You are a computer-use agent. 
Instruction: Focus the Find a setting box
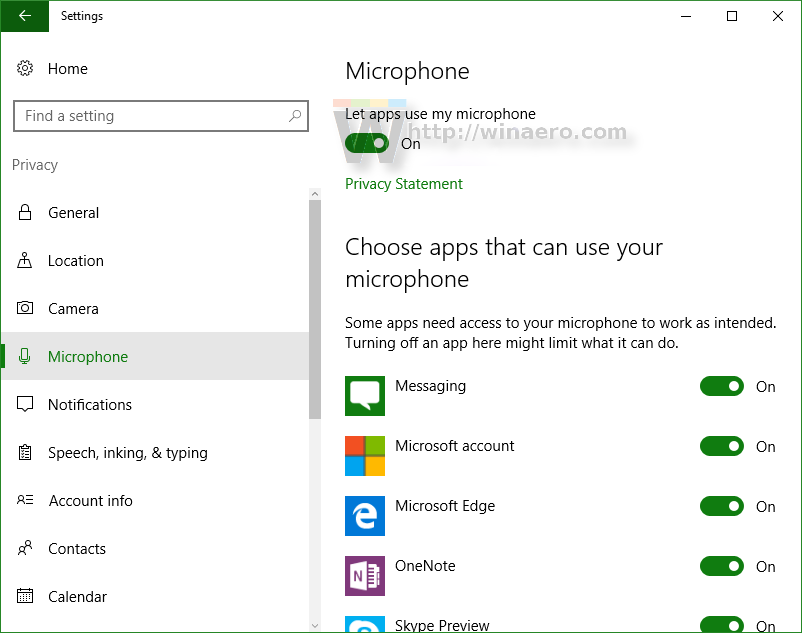pyautogui.click(x=161, y=116)
